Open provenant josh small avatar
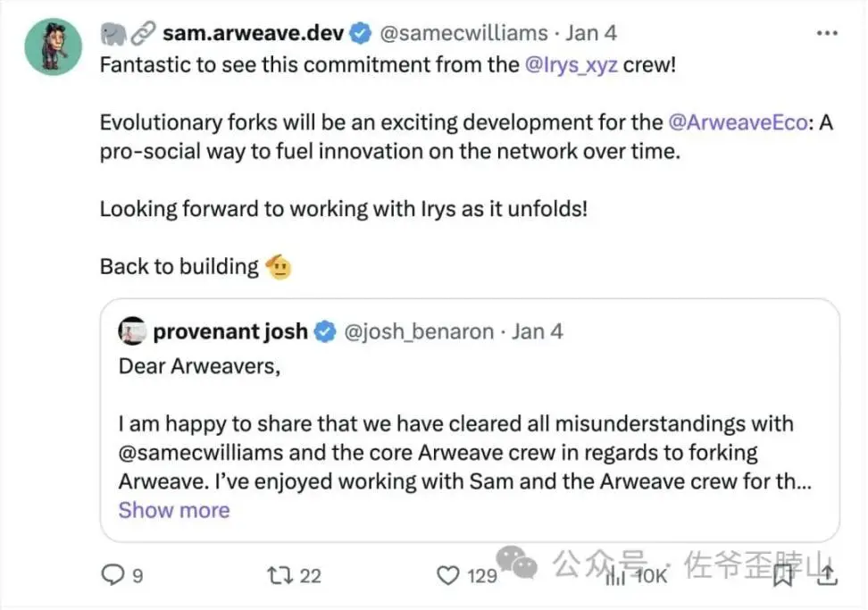Screen dimensions: 868x610 (x=132, y=331)
